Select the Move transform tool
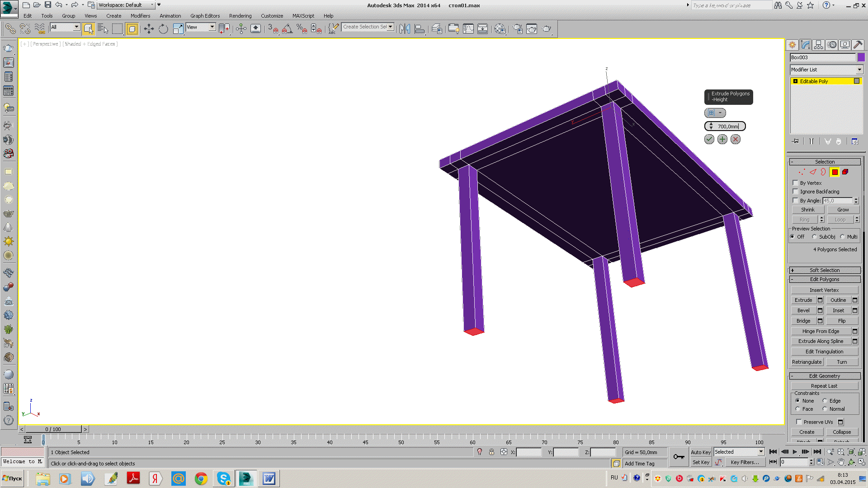868x488 pixels. (149, 29)
